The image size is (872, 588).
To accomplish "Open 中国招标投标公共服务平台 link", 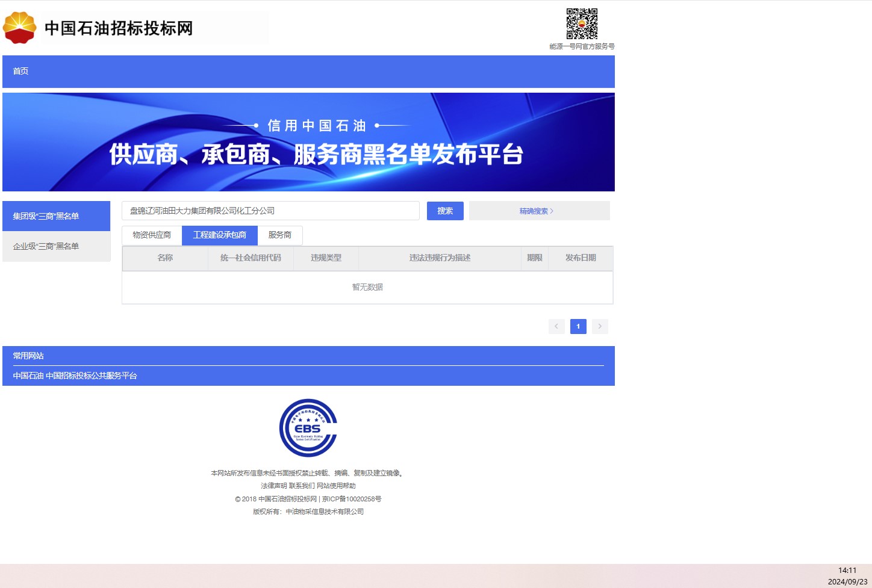I will pyautogui.click(x=92, y=376).
